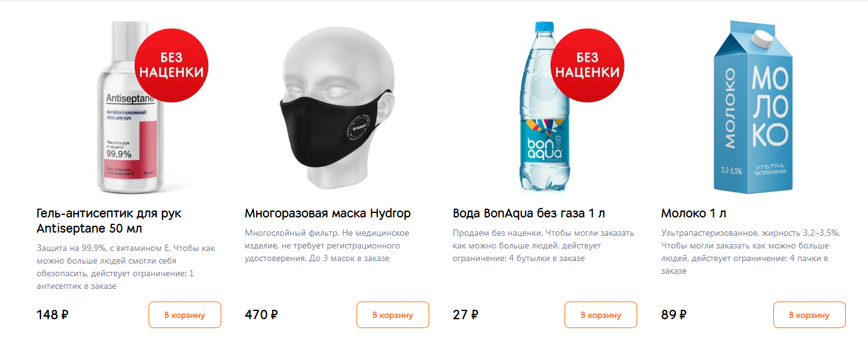Open 'Вода BonAqua без газа 1 л' title

pyautogui.click(x=529, y=213)
